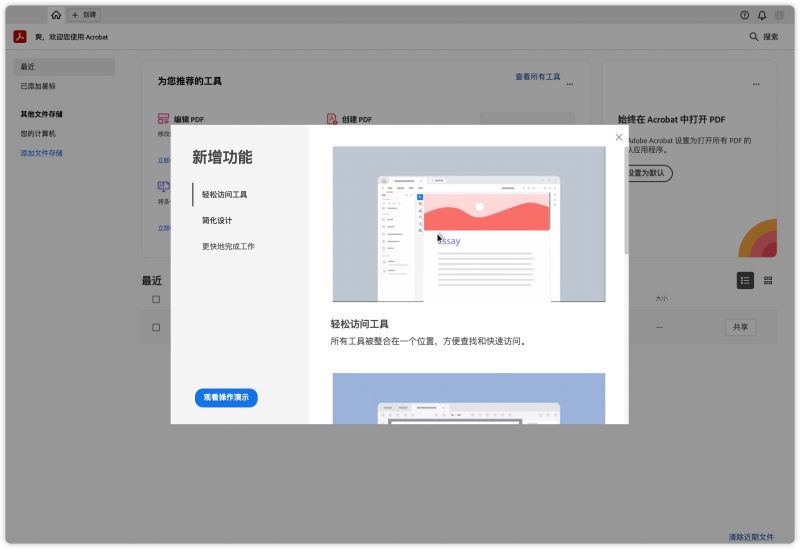Select 您的计算机 in the sidebar
Image resolution: width=800 pixels, height=549 pixels.
coord(38,134)
